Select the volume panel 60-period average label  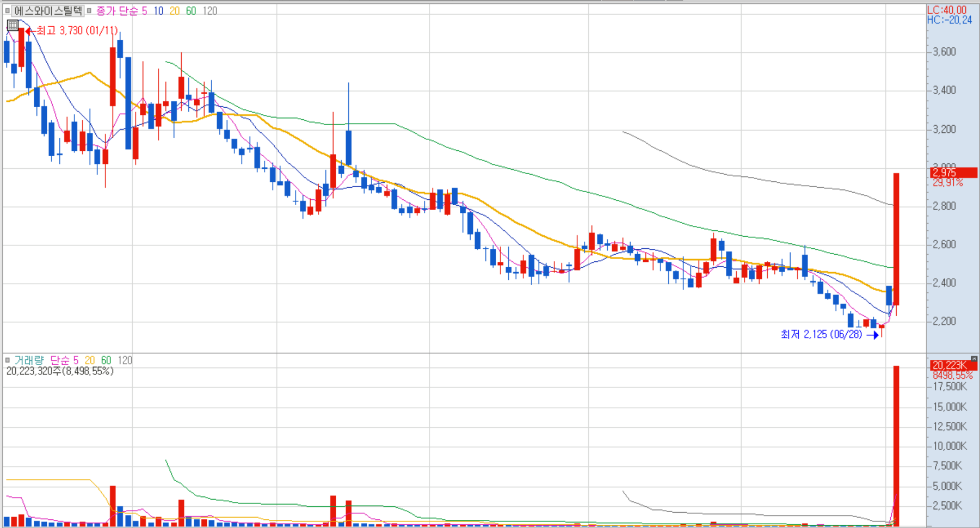tap(106, 360)
